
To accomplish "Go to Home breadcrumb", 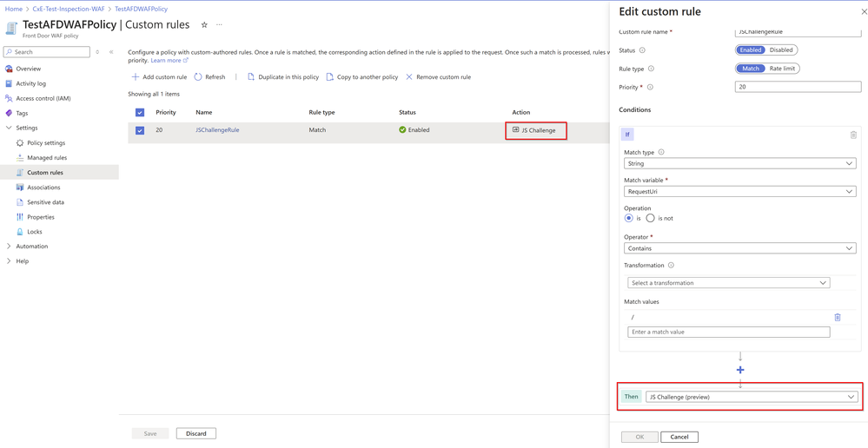I will tap(14, 9).
